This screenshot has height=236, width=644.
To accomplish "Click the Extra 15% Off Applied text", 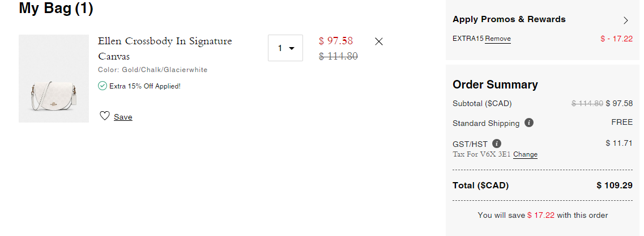I will (145, 86).
